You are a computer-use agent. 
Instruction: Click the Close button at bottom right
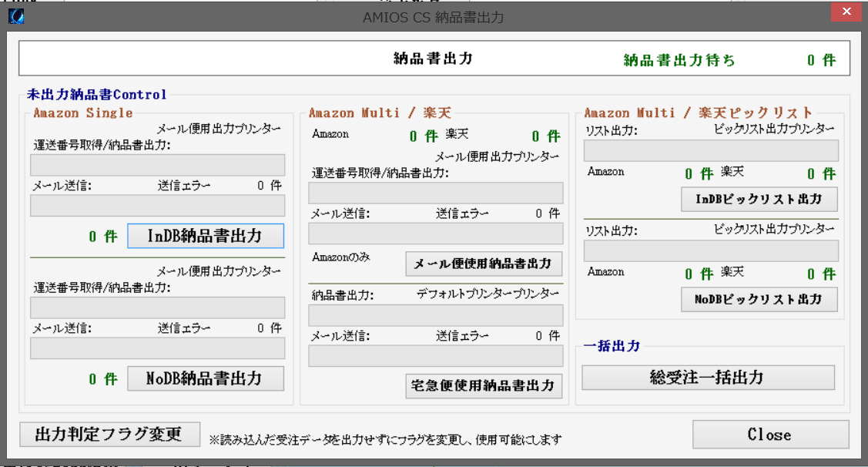(769, 435)
